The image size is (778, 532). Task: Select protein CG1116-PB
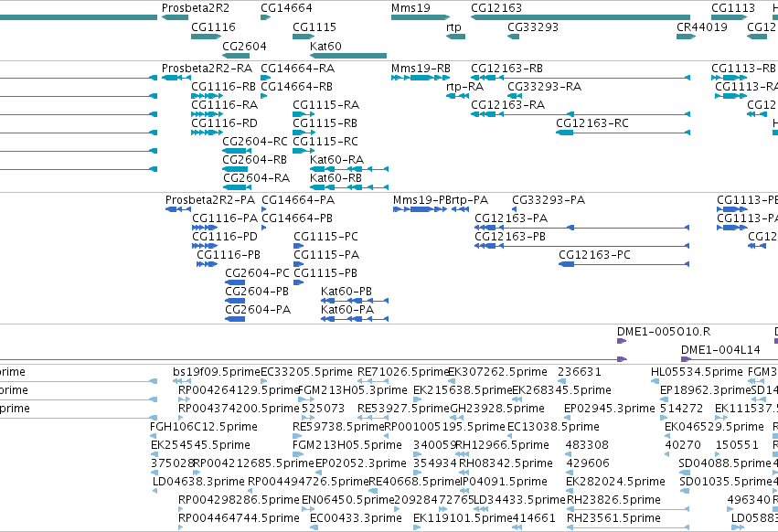229,256
